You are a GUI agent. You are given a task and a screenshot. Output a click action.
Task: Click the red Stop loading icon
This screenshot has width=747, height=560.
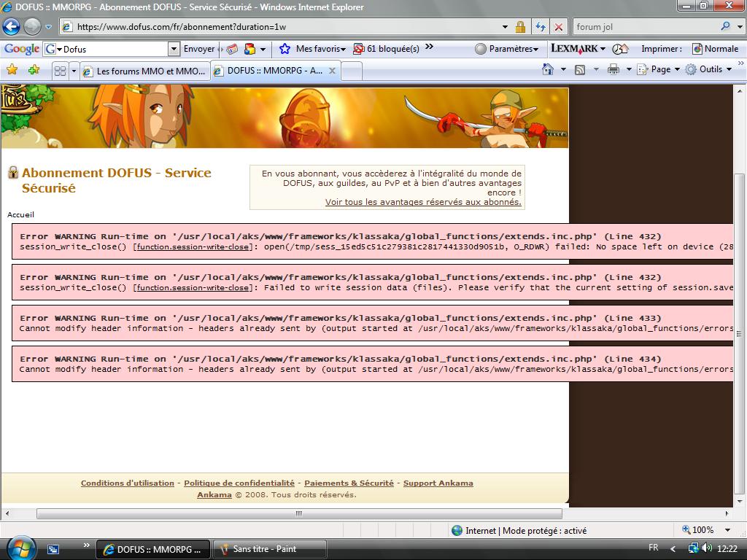[558, 27]
